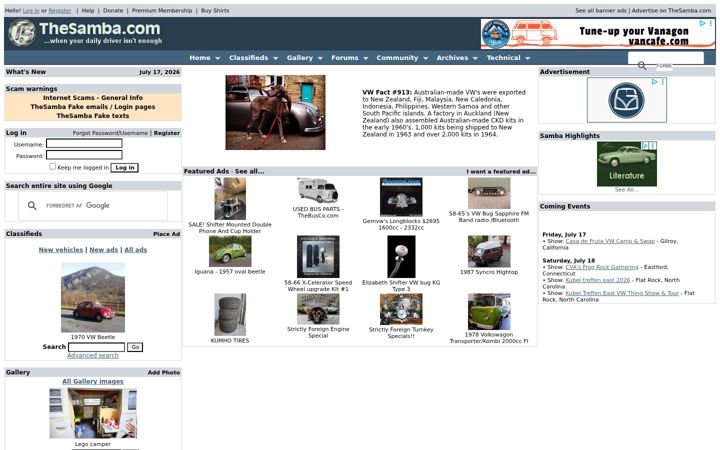Open Casa de Fruta VW Camp & Swap event
Screen dimensions: 720x450
(x=610, y=241)
